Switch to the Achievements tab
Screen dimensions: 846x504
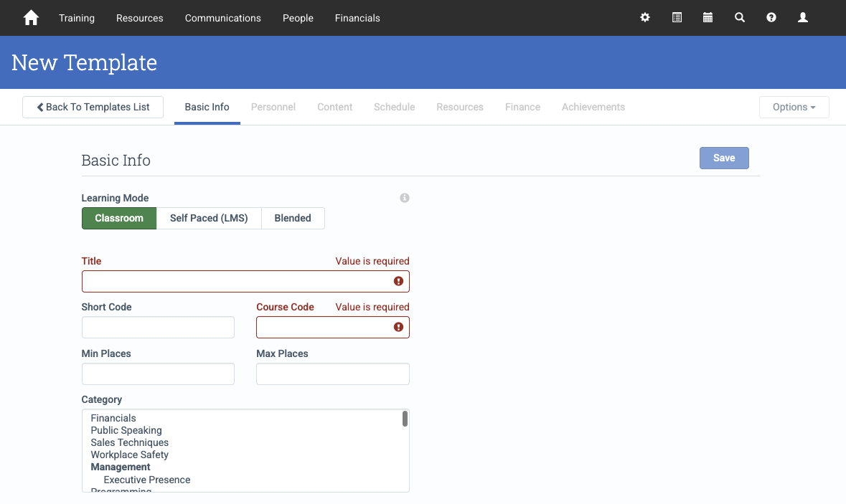tap(593, 108)
